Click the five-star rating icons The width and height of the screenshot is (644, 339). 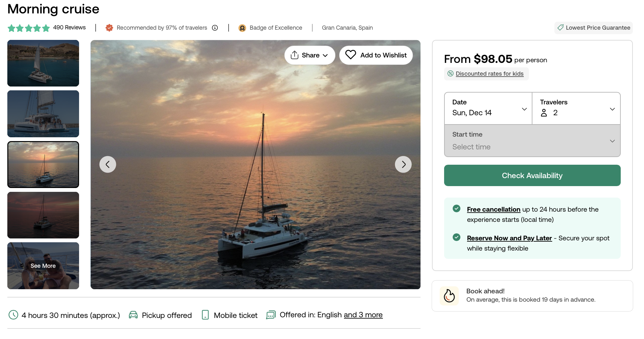click(x=29, y=28)
